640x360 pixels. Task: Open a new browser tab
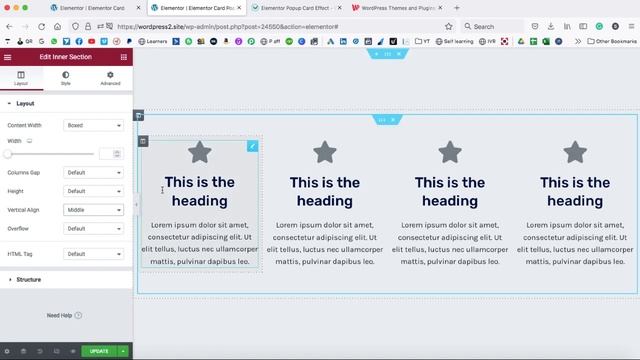point(457,8)
